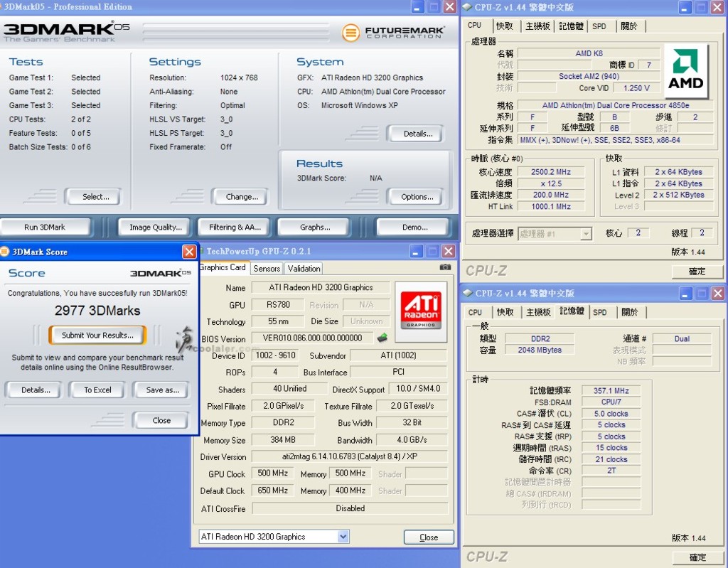Click the GPU-Z BIOS save chip icon

coord(382,338)
